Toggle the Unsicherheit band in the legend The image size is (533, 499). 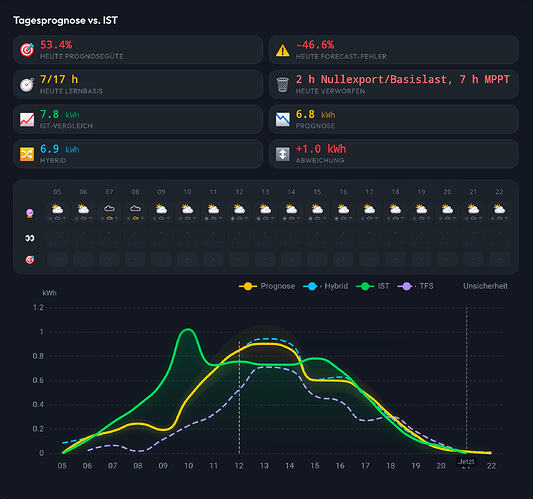point(485,286)
